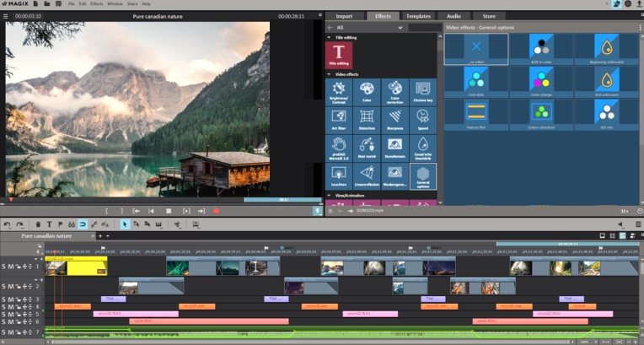The width and height of the screenshot is (644, 345).
Task: Select the Distortion effect tile
Action: 367,121
